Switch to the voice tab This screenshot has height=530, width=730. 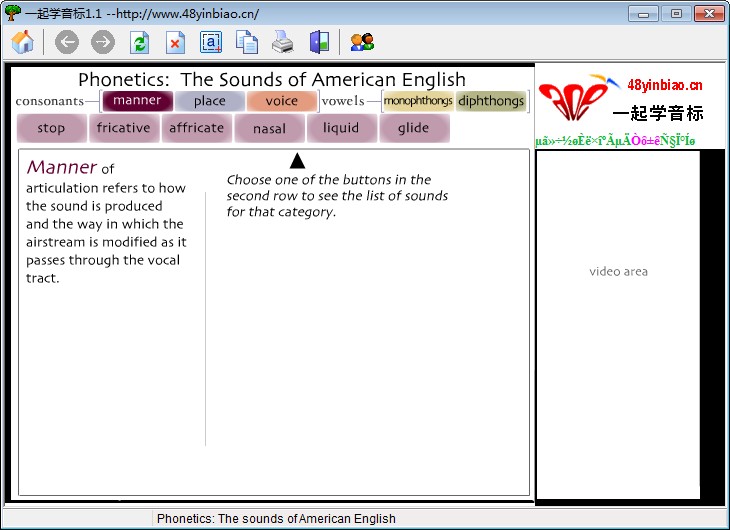[282, 101]
